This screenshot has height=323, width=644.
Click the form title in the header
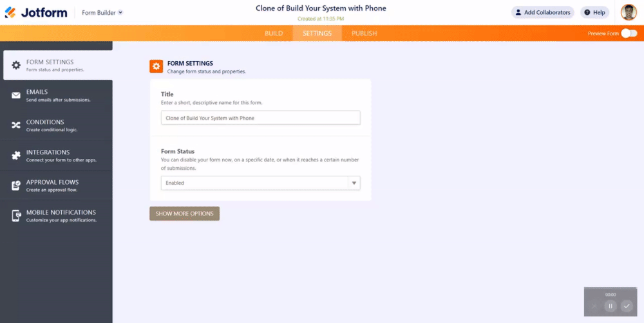click(321, 8)
